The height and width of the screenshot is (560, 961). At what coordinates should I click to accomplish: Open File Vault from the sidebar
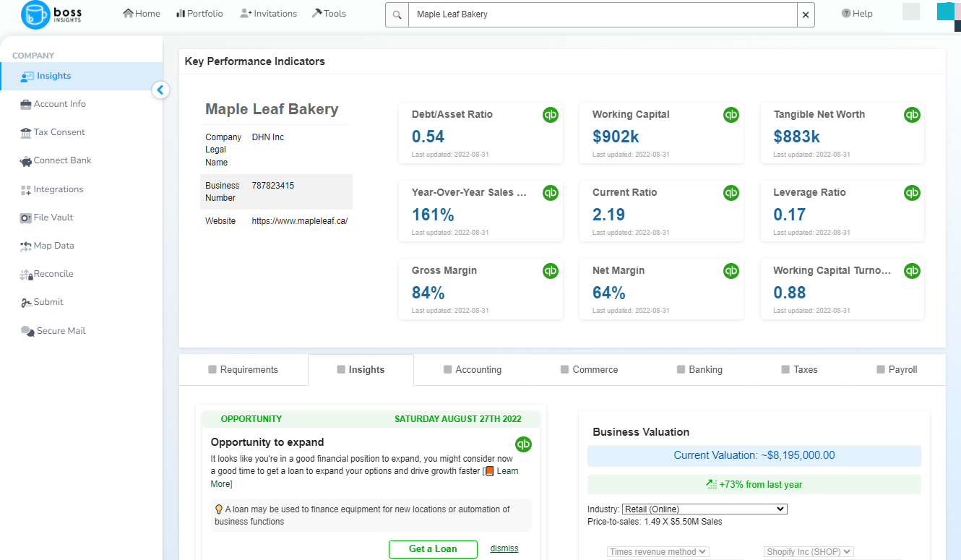53,217
